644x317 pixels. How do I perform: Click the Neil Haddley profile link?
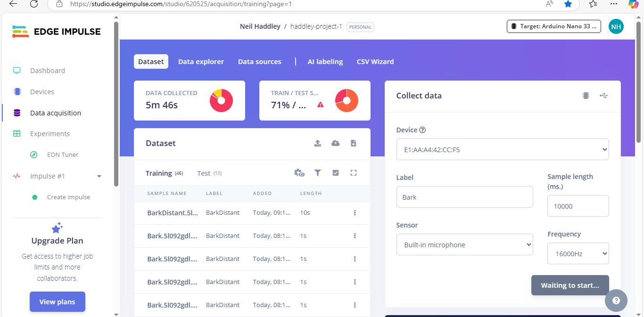260,26
